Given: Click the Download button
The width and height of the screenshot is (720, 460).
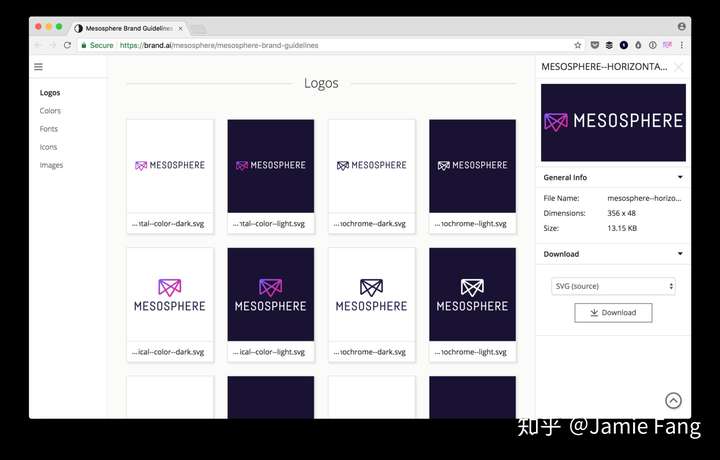Looking at the screenshot, I should point(613,313).
